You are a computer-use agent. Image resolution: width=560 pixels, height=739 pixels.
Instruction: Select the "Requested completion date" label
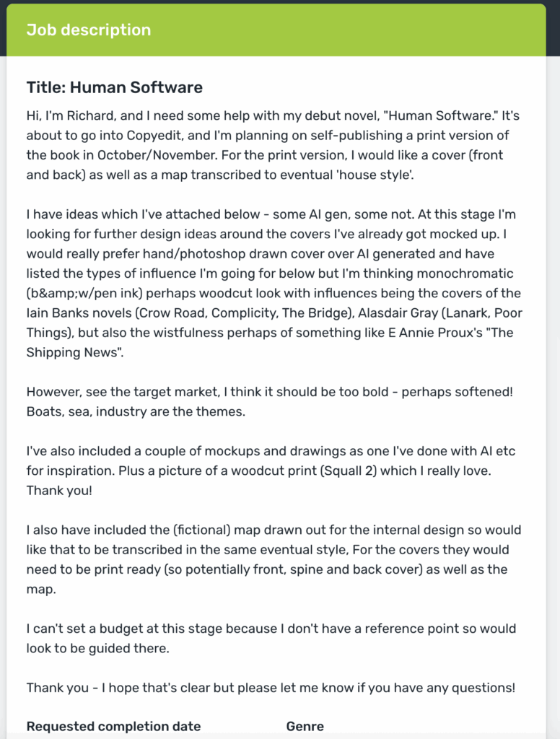point(113,726)
